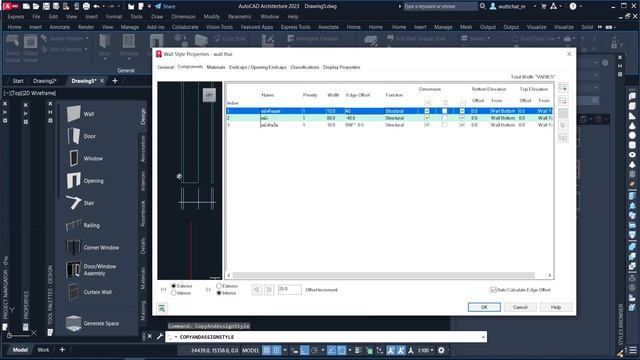
Task: Select the Curtain Wall tool
Action: (89, 292)
